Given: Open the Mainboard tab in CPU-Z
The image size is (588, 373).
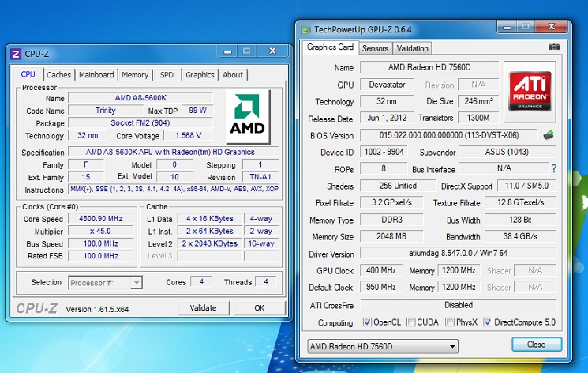Looking at the screenshot, I should point(96,75).
